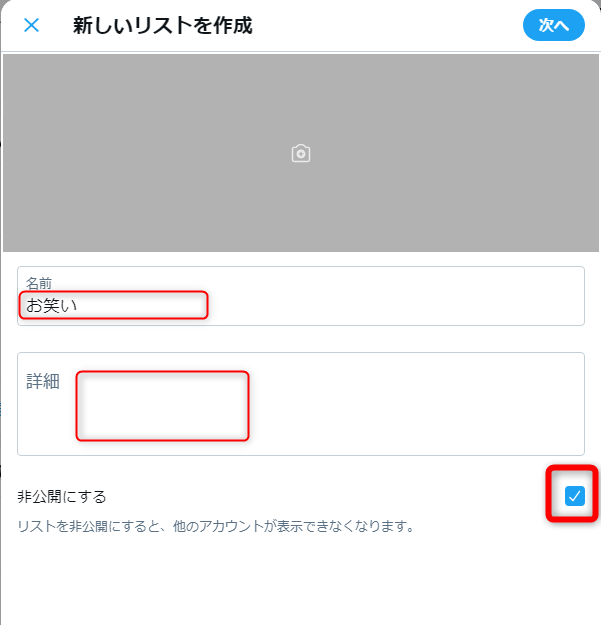Click the private list explanation text
601x625 pixels.
tap(216, 526)
